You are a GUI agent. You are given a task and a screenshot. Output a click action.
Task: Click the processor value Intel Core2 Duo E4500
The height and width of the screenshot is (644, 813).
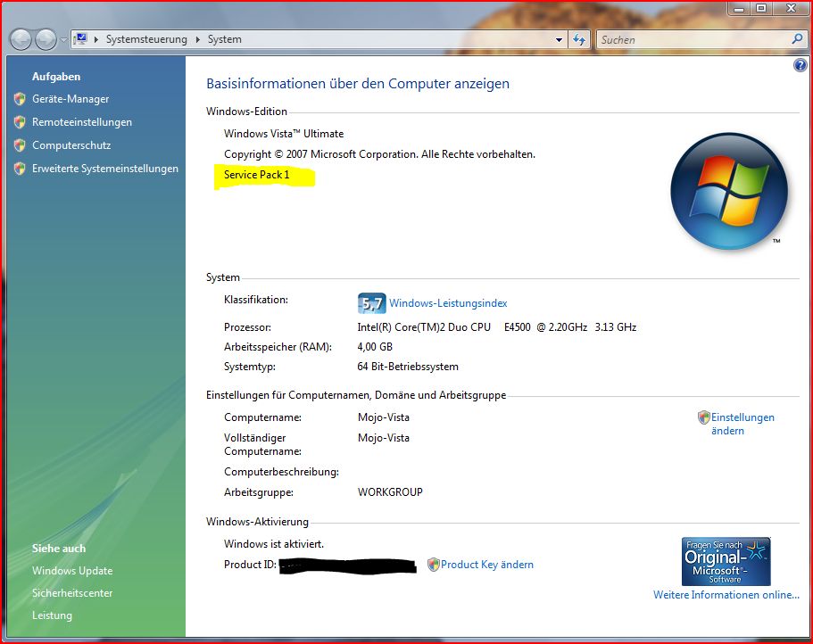(497, 327)
